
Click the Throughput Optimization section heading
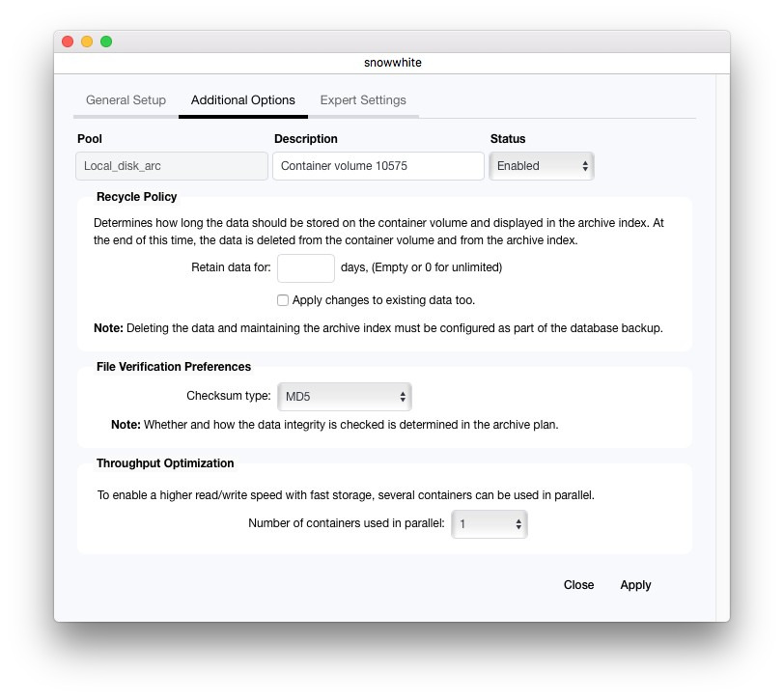click(165, 463)
